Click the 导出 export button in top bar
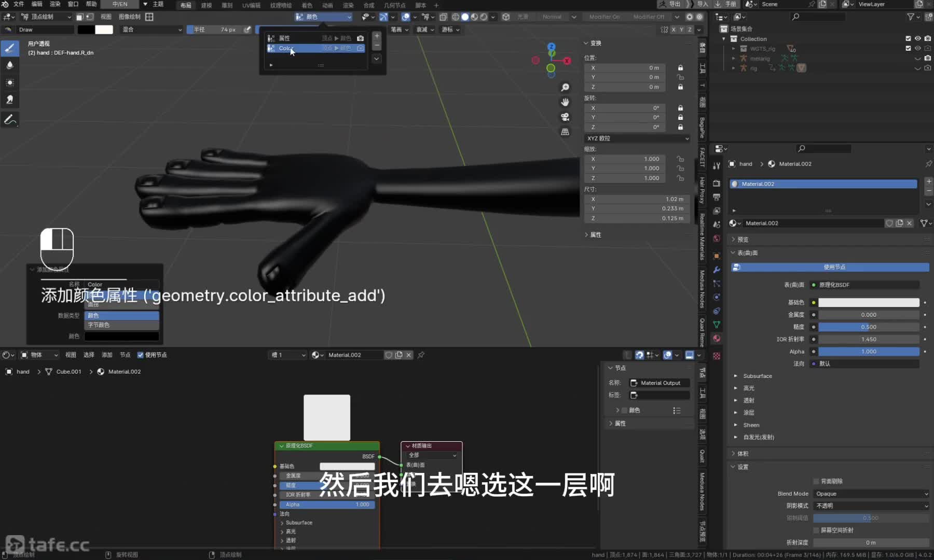 click(x=670, y=4)
